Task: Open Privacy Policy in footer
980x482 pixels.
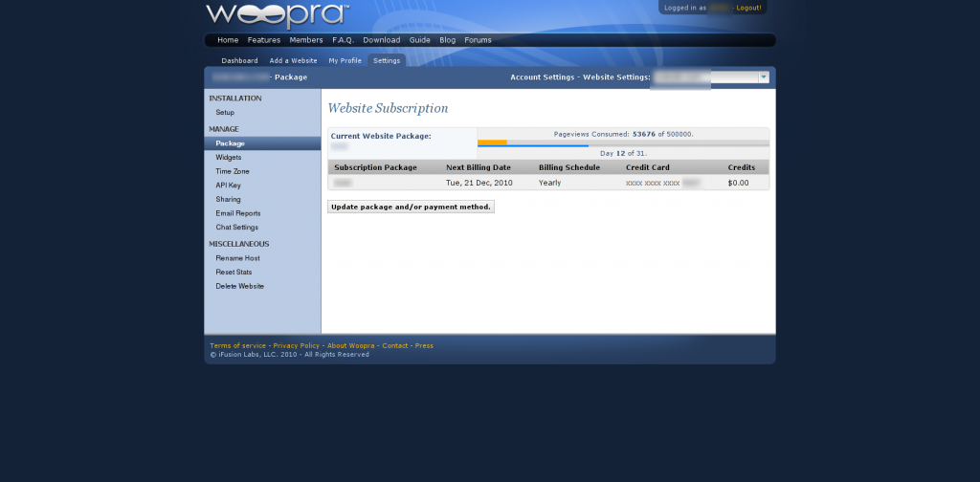Action: click(297, 346)
